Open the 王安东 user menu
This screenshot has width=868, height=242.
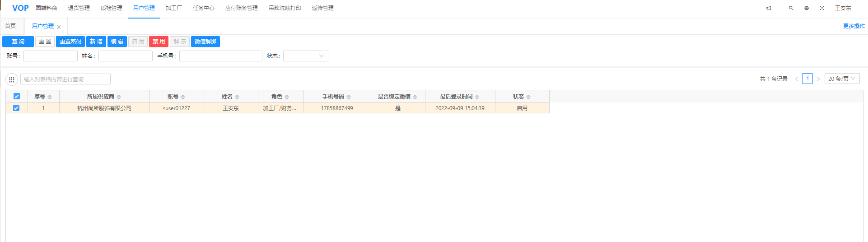(843, 8)
